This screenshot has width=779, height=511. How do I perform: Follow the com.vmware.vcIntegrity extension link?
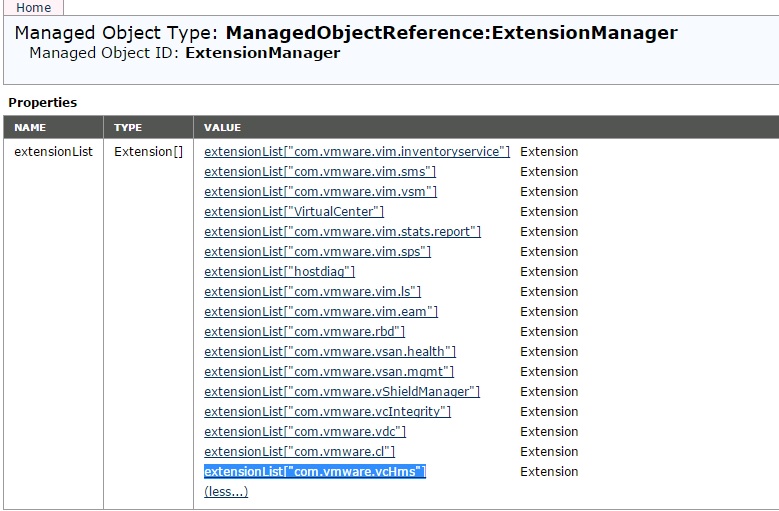click(327, 412)
